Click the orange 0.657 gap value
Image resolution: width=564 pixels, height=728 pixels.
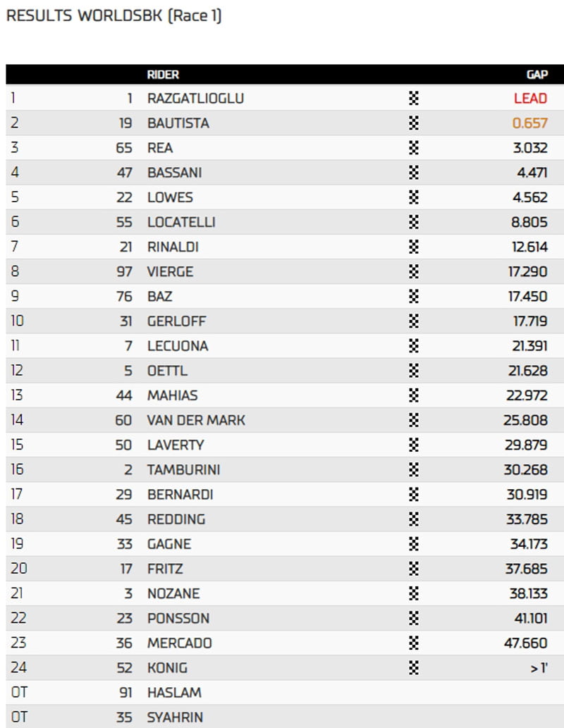529,123
